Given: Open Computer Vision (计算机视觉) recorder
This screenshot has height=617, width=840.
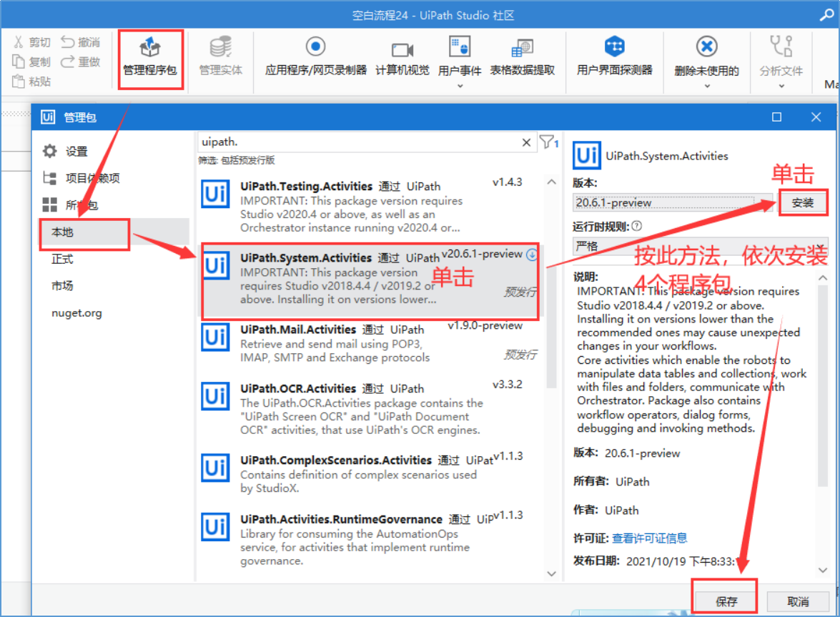Looking at the screenshot, I should tap(402, 56).
